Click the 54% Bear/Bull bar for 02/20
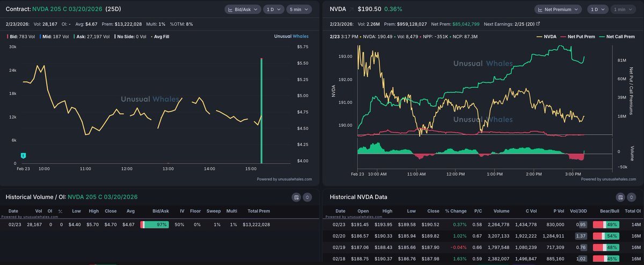This screenshot has width=644, height=265. [x=607, y=236]
